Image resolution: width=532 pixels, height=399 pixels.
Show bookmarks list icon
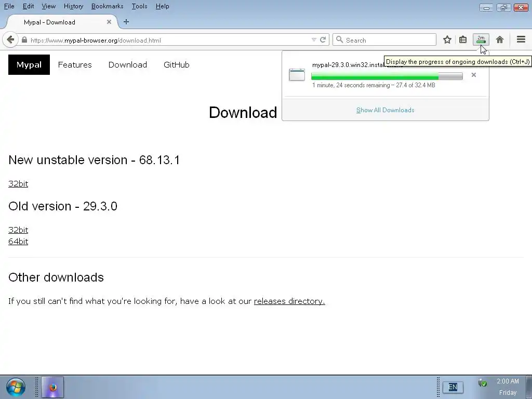463,39
